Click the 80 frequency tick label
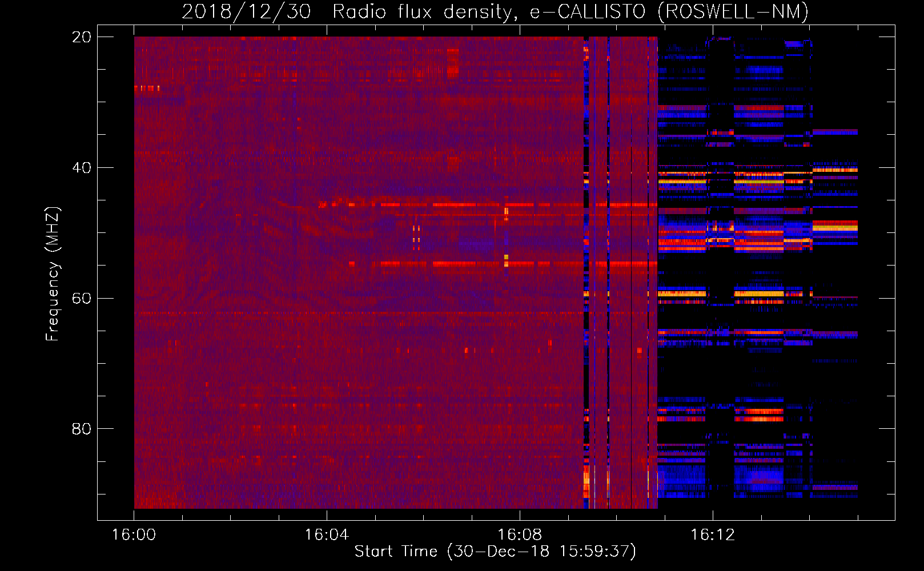Image resolution: width=924 pixels, height=571 pixels. [82, 429]
